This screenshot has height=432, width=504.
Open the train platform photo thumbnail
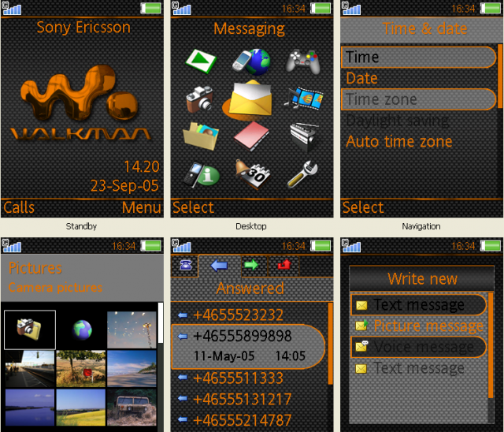(x=30, y=369)
